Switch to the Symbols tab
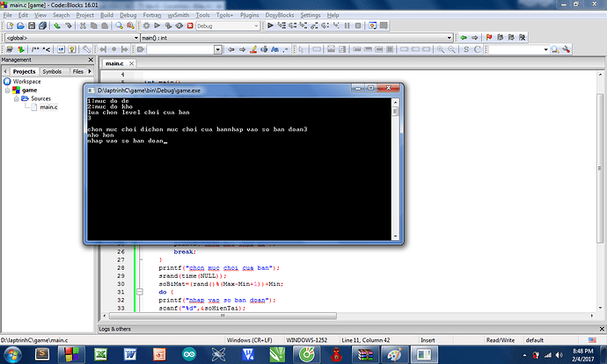The height and width of the screenshot is (364, 607). point(52,71)
